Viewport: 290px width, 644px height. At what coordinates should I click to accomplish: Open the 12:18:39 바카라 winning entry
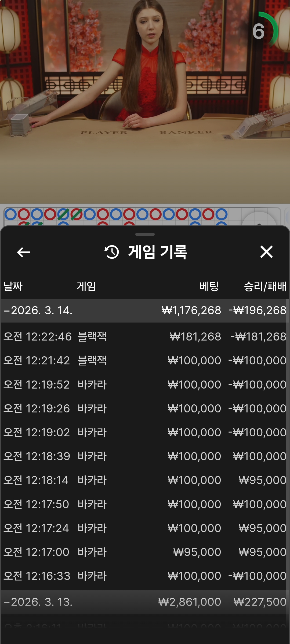pos(145,456)
